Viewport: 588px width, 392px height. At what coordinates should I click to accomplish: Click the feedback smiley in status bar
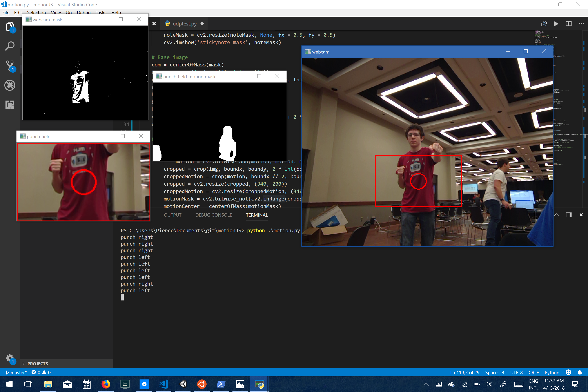click(568, 373)
